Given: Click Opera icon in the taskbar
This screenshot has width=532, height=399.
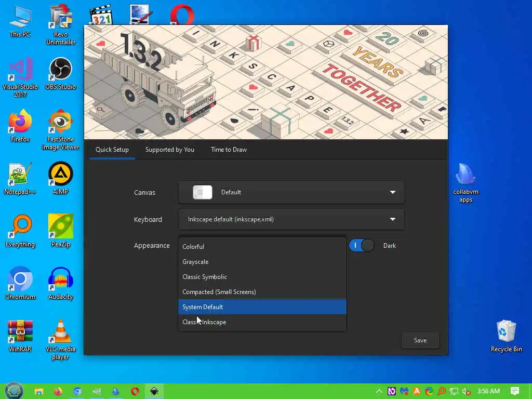Looking at the screenshot, I should coord(135,392).
